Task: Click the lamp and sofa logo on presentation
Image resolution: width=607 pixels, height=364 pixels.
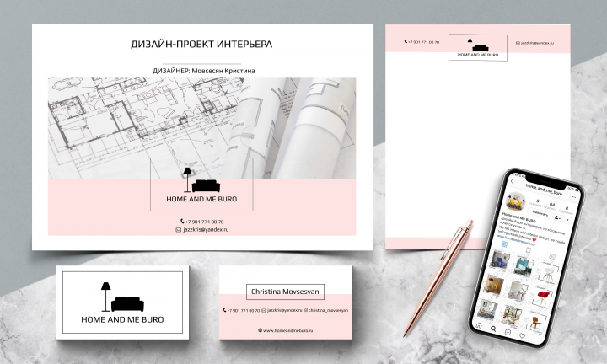Action: click(x=201, y=179)
